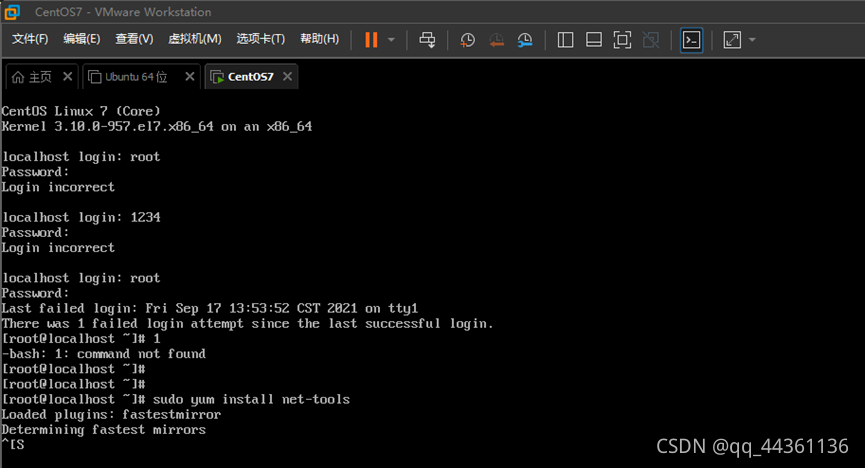The image size is (865, 468).
Task: Show the console view
Action: coord(692,40)
